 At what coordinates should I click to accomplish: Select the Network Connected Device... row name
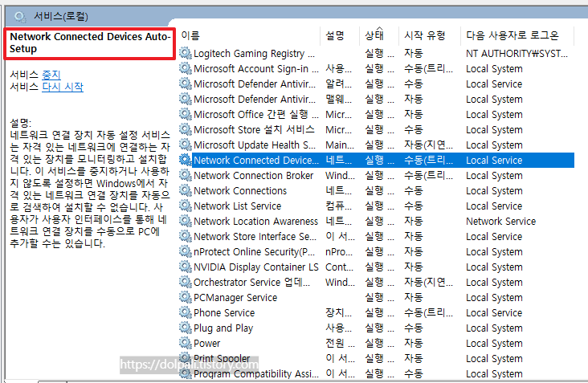(x=256, y=161)
